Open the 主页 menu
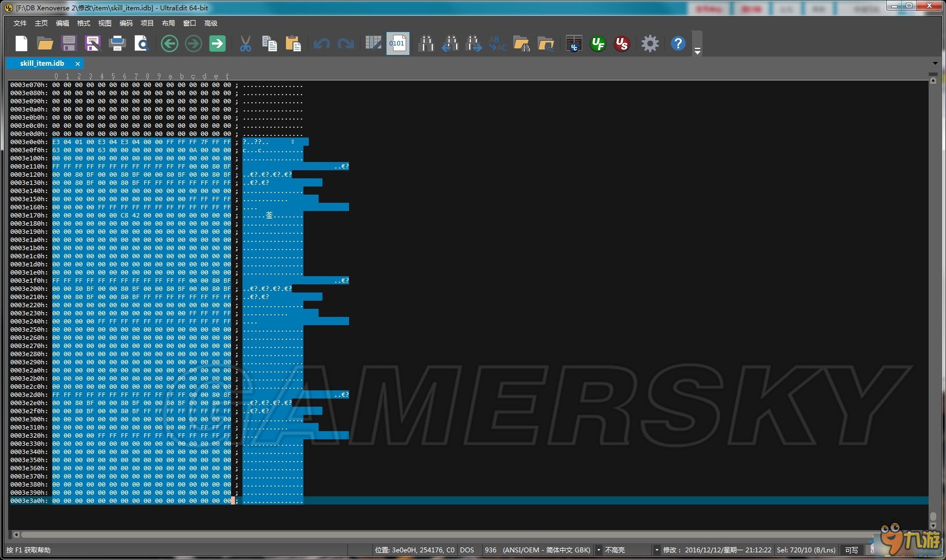 pos(41,23)
